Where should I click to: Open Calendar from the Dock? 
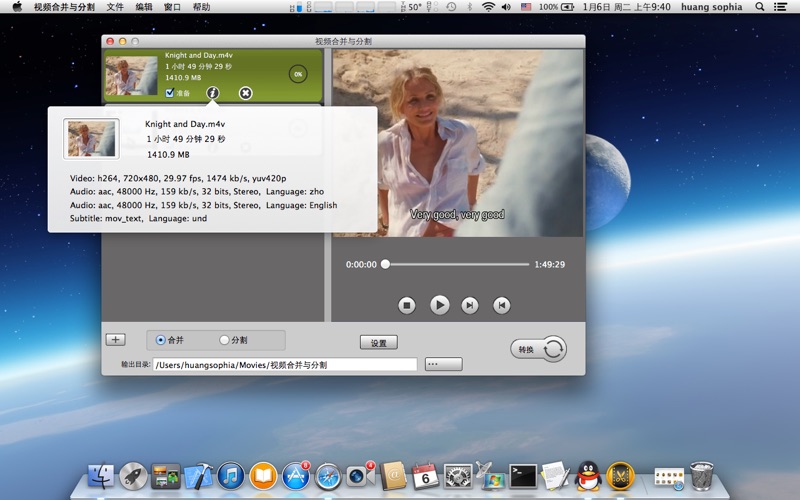tap(426, 477)
